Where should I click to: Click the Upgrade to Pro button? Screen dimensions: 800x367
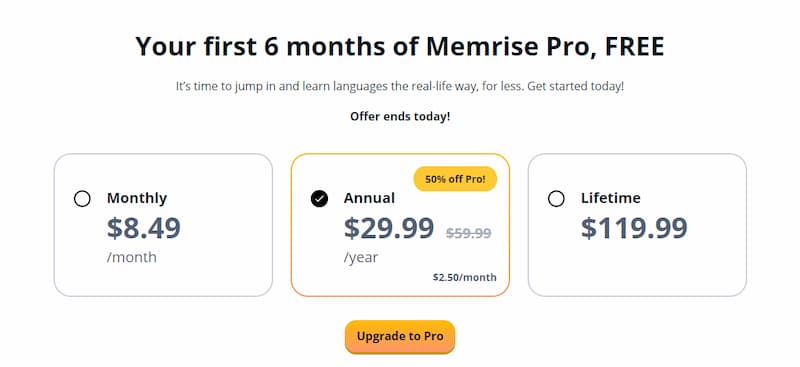pos(400,336)
